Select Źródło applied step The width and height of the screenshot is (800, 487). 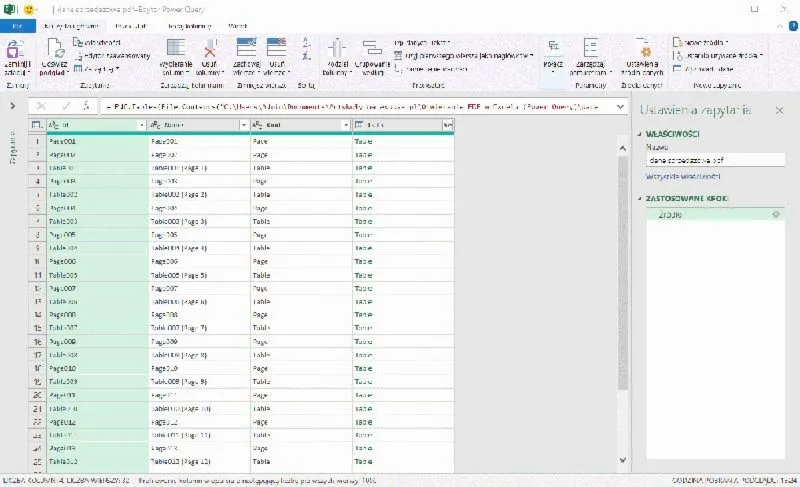point(715,215)
